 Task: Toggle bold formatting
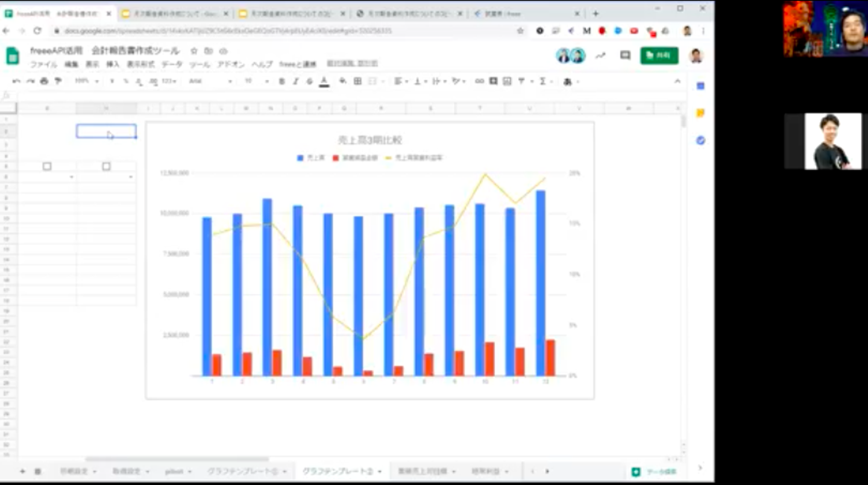pyautogui.click(x=281, y=81)
